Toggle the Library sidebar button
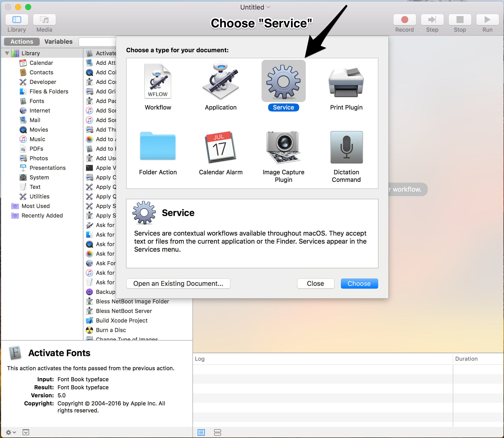504x438 pixels. 17,20
